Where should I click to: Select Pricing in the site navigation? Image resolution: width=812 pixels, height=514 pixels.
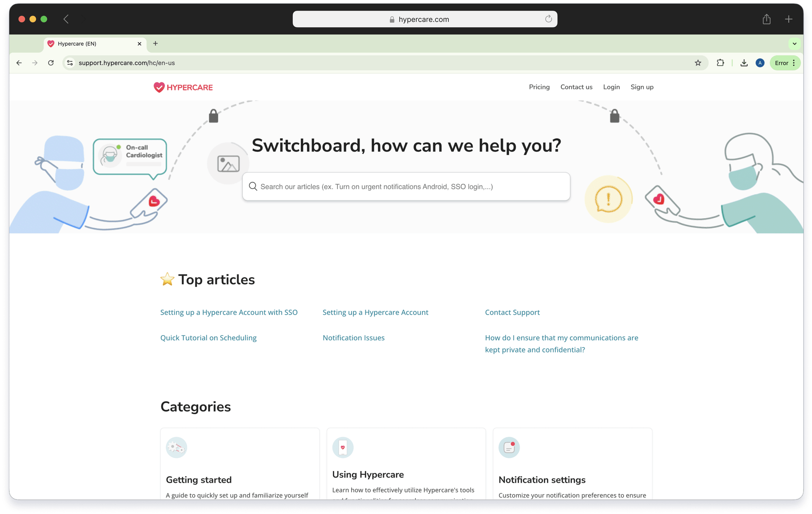(539, 87)
